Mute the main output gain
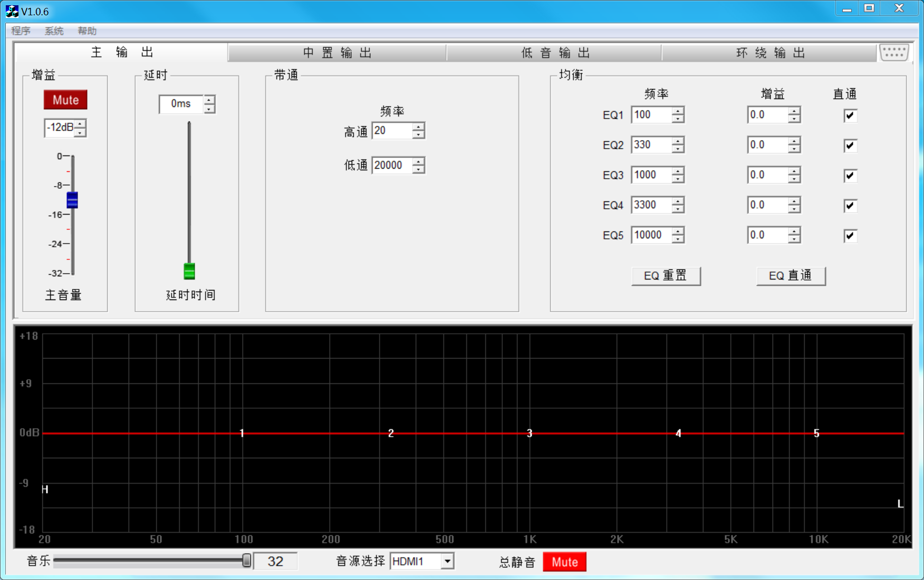Image resolution: width=924 pixels, height=580 pixels. tap(65, 100)
